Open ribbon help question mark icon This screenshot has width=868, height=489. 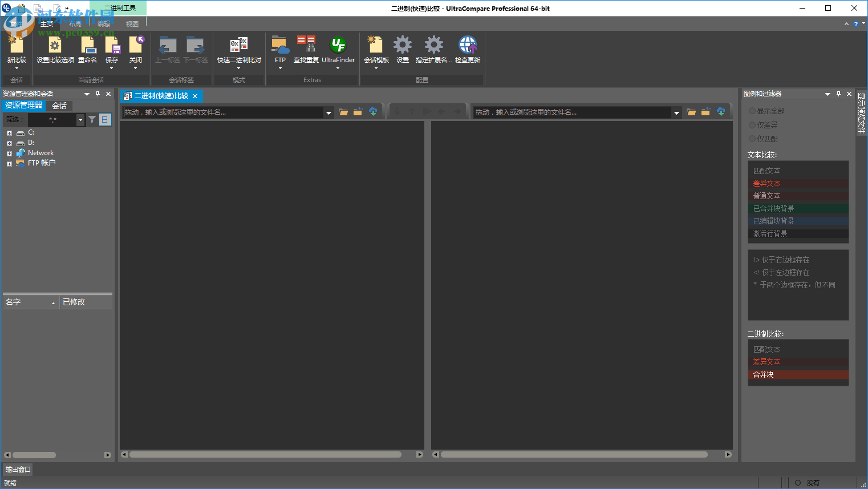pos(855,24)
